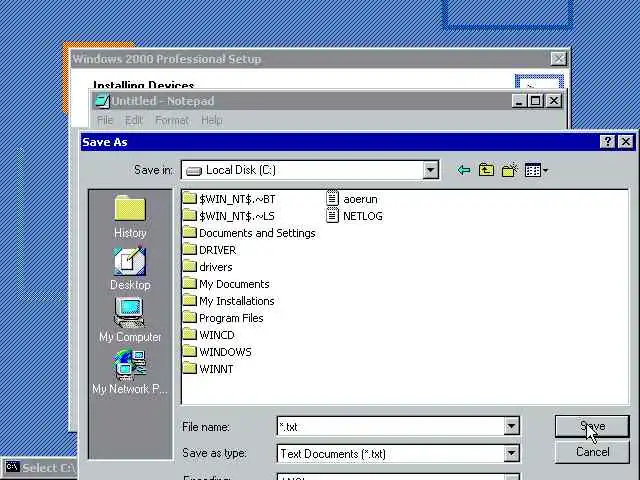640x480 pixels.
Task: Create a new folder
Action: pos(510,170)
